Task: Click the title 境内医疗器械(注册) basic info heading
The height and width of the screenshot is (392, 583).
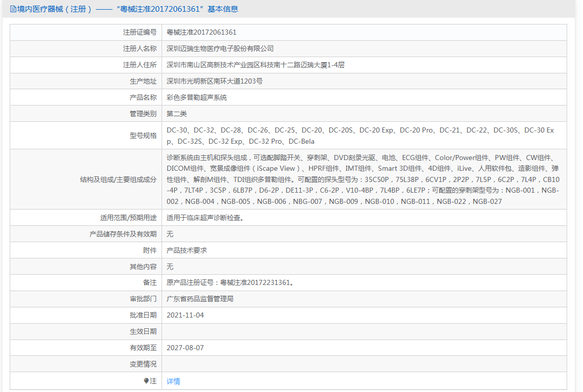Action: pyautogui.click(x=127, y=9)
